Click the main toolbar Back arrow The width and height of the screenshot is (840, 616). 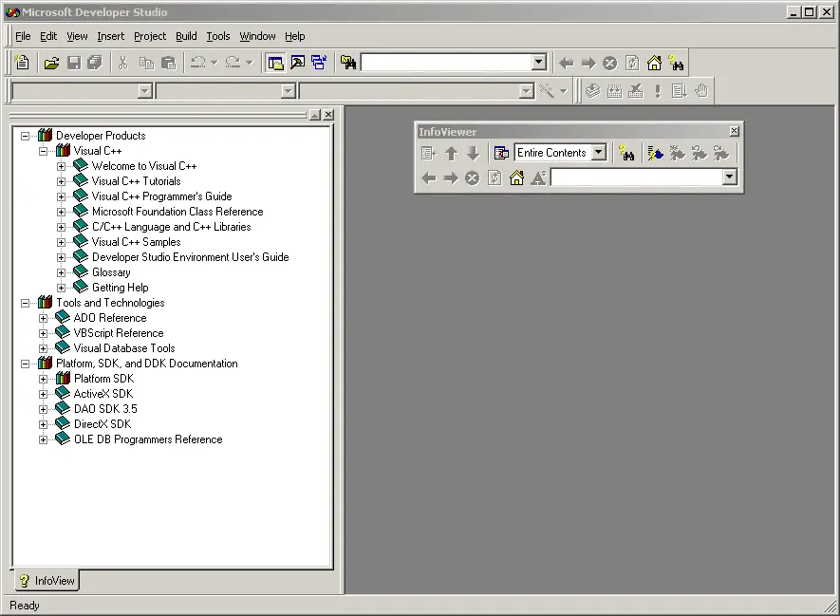(x=567, y=64)
